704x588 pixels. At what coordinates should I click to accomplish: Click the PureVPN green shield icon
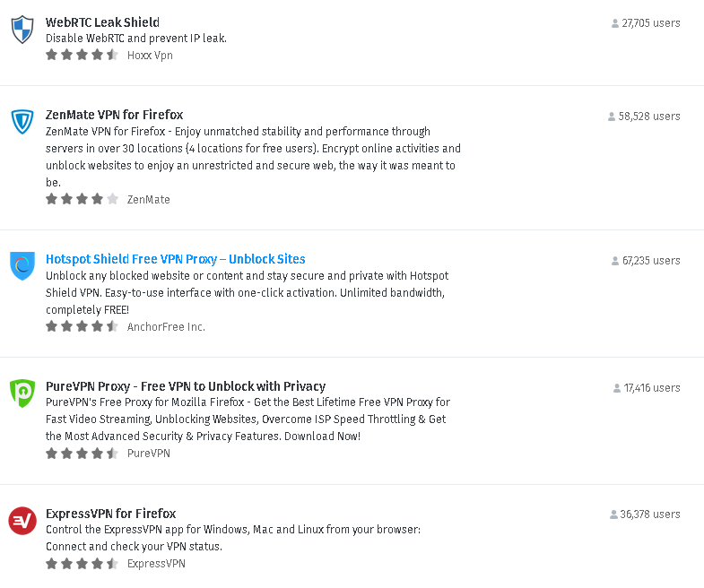[22, 393]
